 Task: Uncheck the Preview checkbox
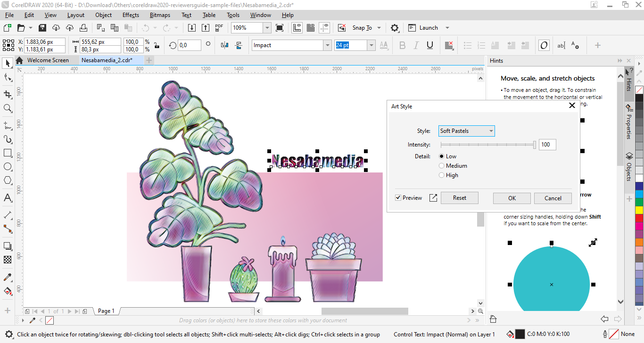(x=398, y=198)
